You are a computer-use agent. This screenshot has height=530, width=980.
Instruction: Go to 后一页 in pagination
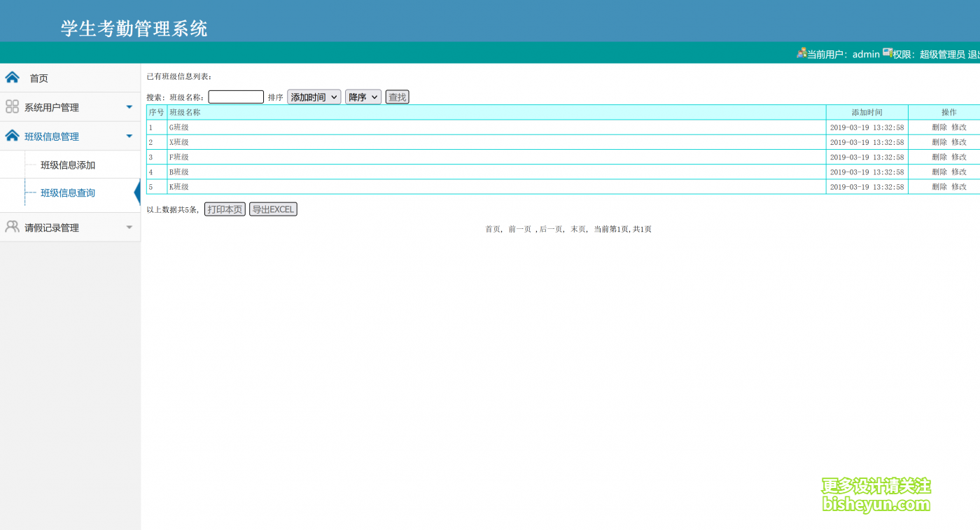[551, 229]
